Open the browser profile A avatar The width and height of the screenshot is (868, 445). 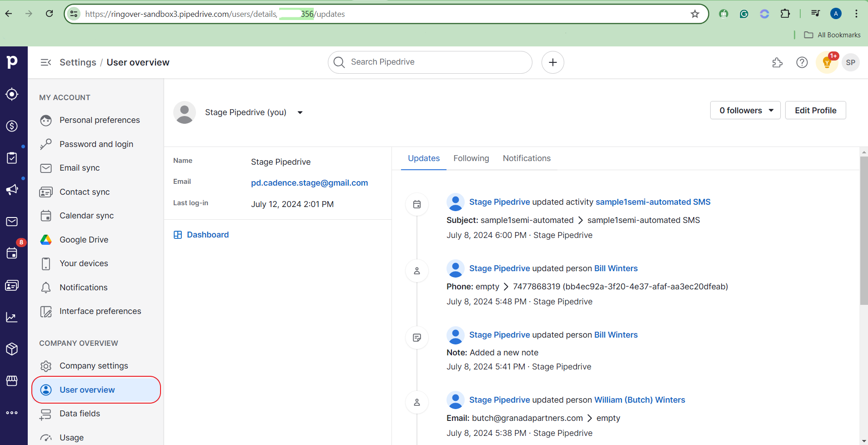click(836, 14)
